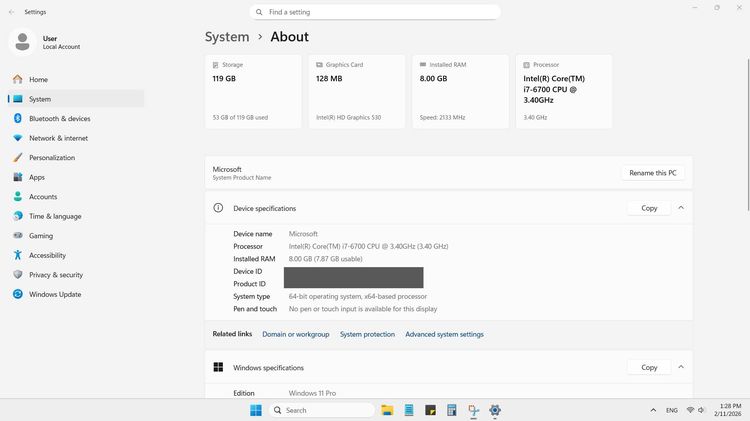Click the System breadcrumb link
Viewport: 750px width, 421px height.
[227, 37]
